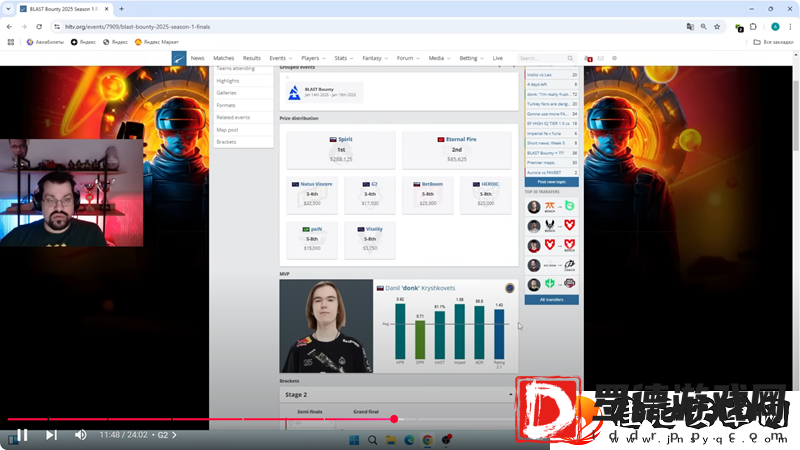Open the taskbar search icon
Viewport: 800px width, 450px height.
[372, 440]
